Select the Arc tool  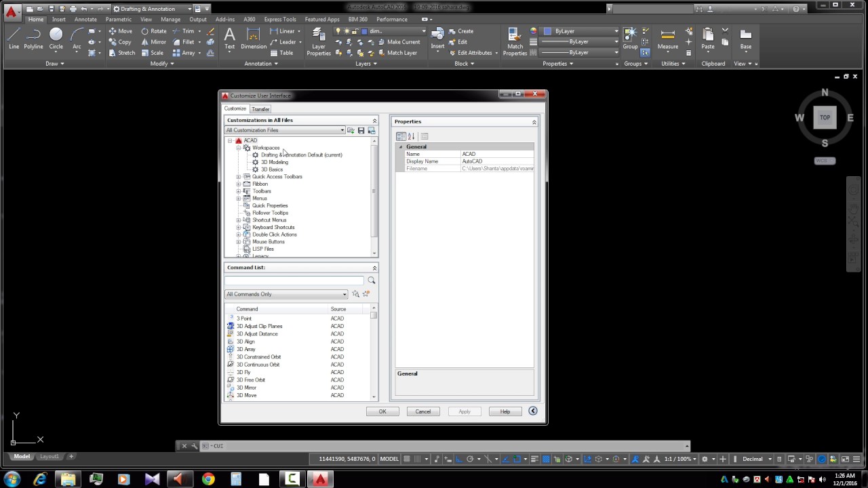(77, 39)
